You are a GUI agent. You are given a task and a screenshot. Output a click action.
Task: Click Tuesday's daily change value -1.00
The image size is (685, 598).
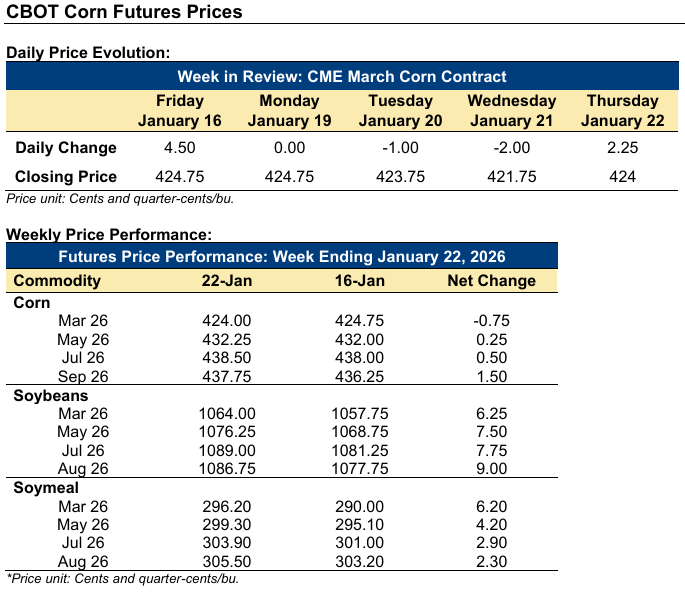coord(400,148)
